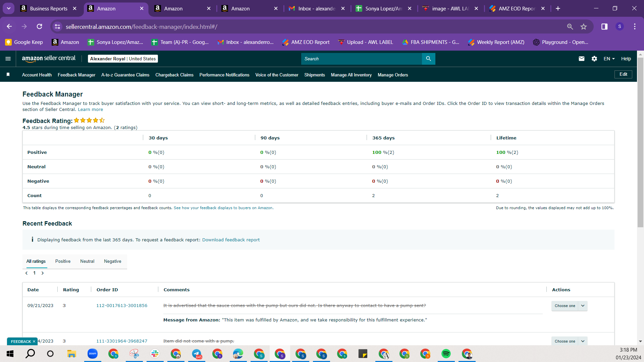The height and width of the screenshot is (362, 644).
Task: Click the Edit favorites button
Action: point(623,74)
